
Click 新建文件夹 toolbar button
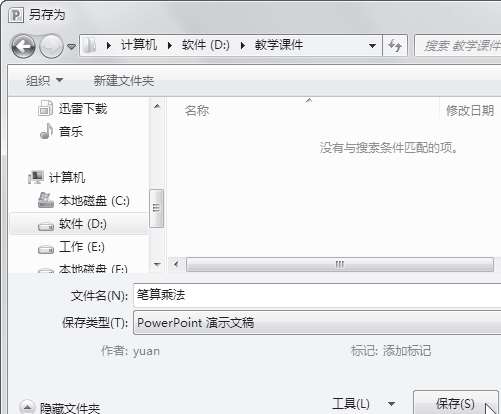[124, 81]
